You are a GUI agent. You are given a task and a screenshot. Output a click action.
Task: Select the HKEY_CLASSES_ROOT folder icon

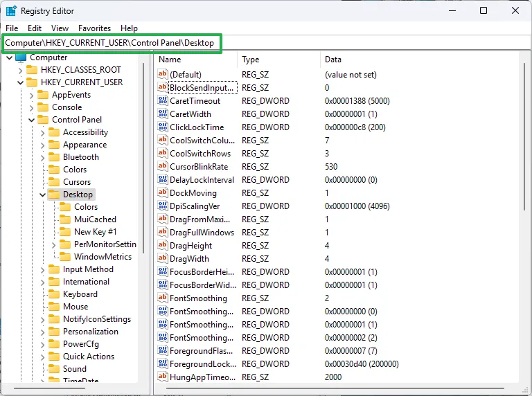click(33, 70)
